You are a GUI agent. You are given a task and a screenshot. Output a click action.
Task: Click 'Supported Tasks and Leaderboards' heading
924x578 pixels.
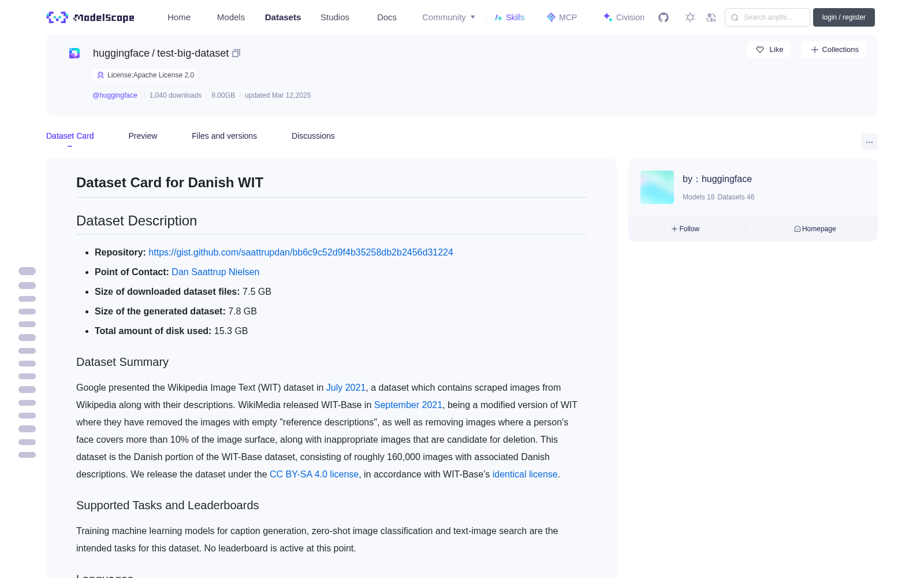(x=167, y=506)
